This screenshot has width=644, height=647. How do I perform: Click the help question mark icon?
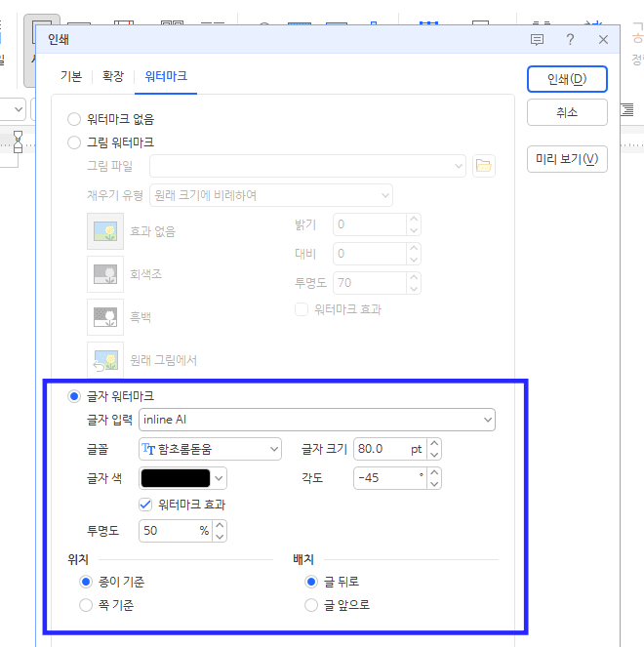pos(570,40)
